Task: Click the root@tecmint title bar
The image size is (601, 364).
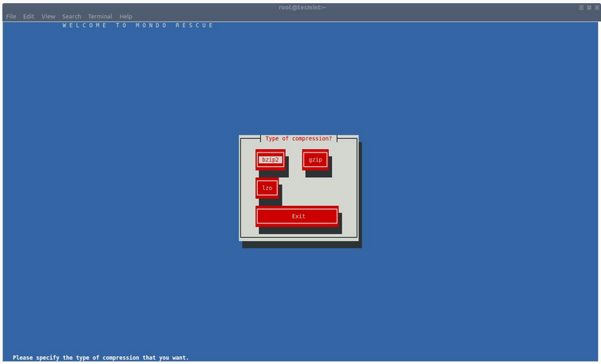Action: click(x=299, y=7)
